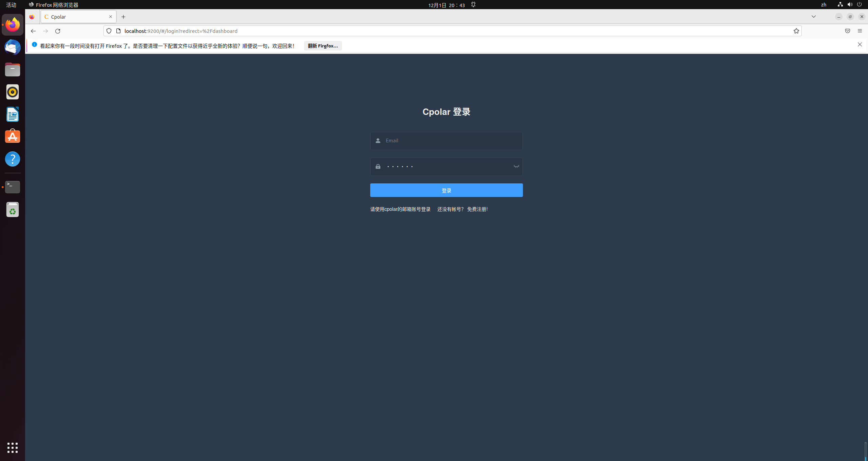Open LibreOffice Writer from dock

pos(13,114)
